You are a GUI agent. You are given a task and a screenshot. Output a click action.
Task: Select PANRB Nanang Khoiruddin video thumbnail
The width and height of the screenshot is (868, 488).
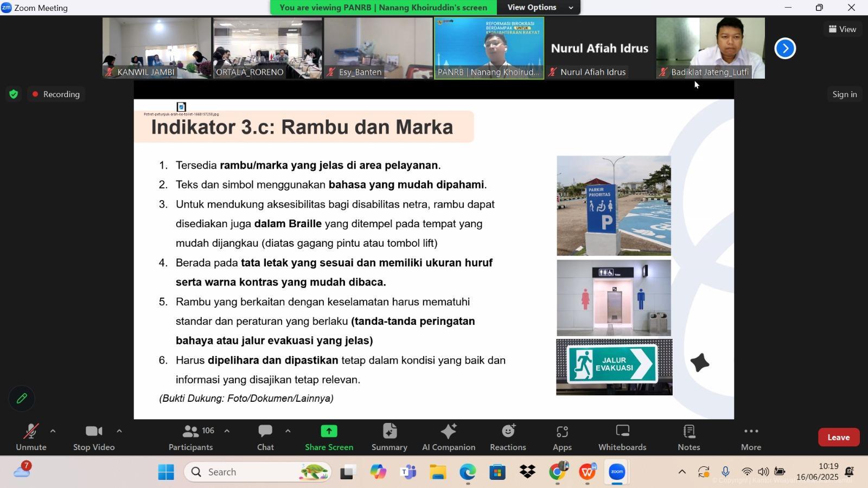click(489, 48)
